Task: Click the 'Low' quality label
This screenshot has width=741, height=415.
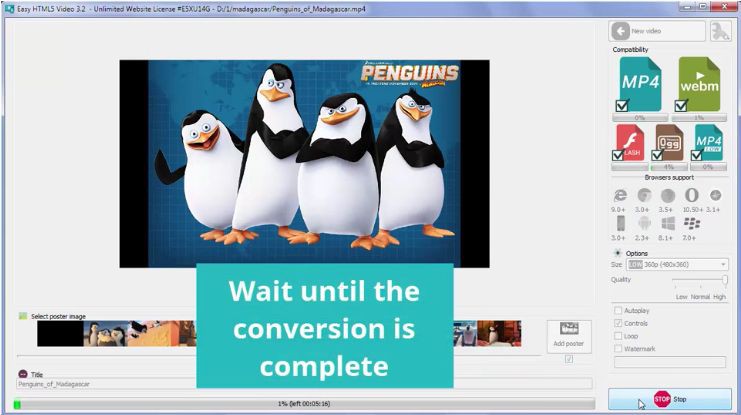Action: click(x=681, y=297)
